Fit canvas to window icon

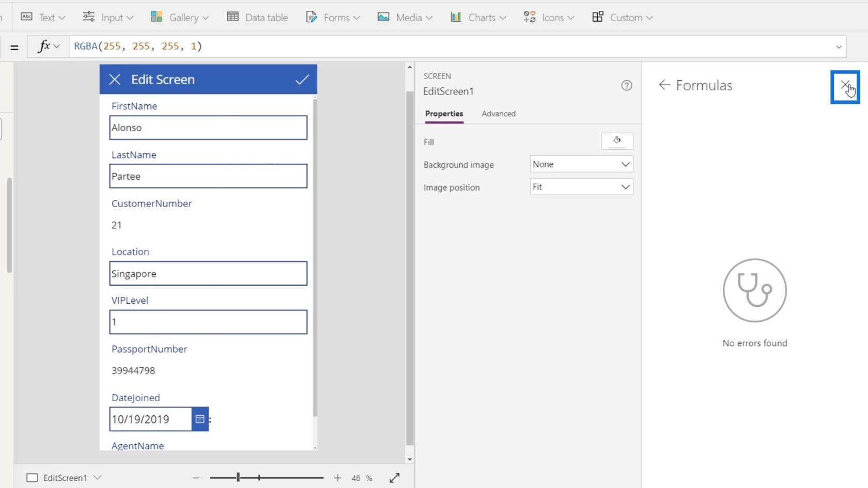click(395, 478)
